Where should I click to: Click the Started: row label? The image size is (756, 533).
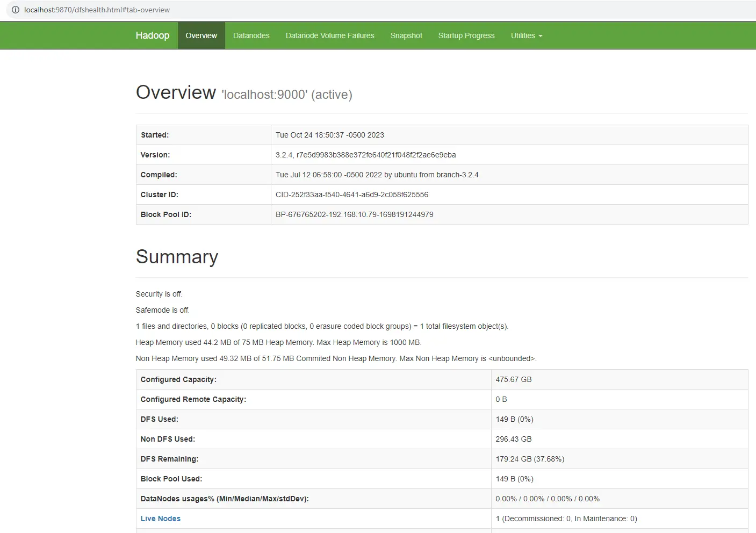tap(155, 135)
